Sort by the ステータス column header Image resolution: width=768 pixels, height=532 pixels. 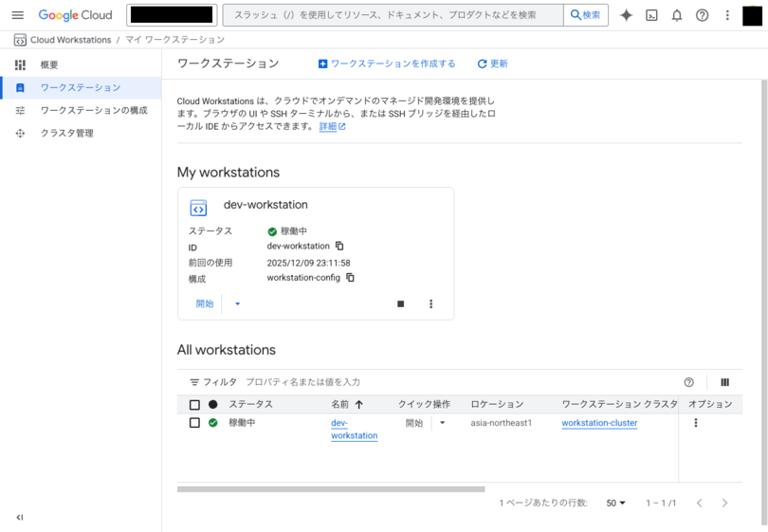pyautogui.click(x=250, y=404)
